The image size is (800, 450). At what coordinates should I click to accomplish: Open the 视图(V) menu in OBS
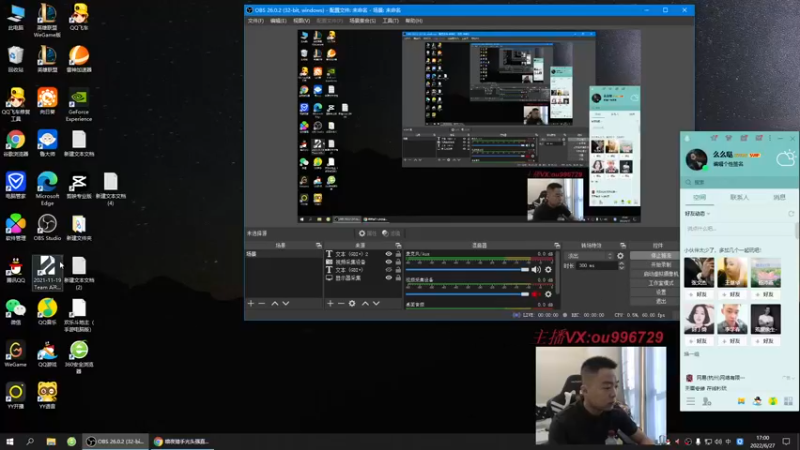click(302, 21)
